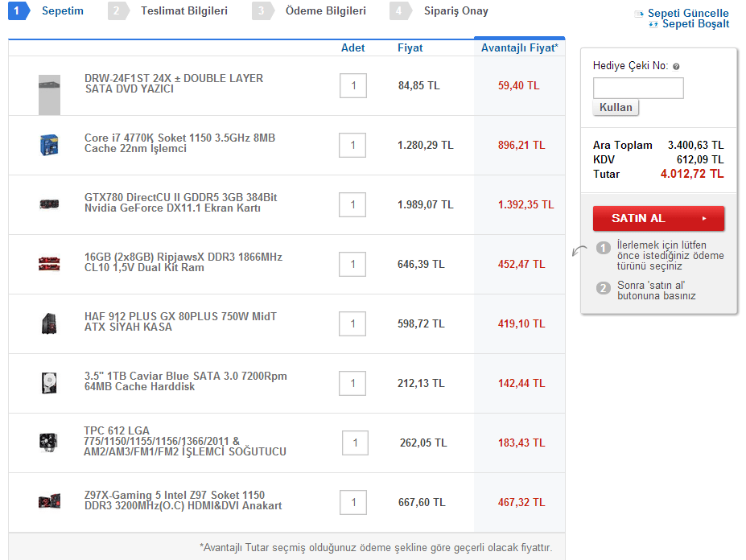Open the Core i7 4770K İşlemci product name
746x560 pixels.
[x=179, y=142]
